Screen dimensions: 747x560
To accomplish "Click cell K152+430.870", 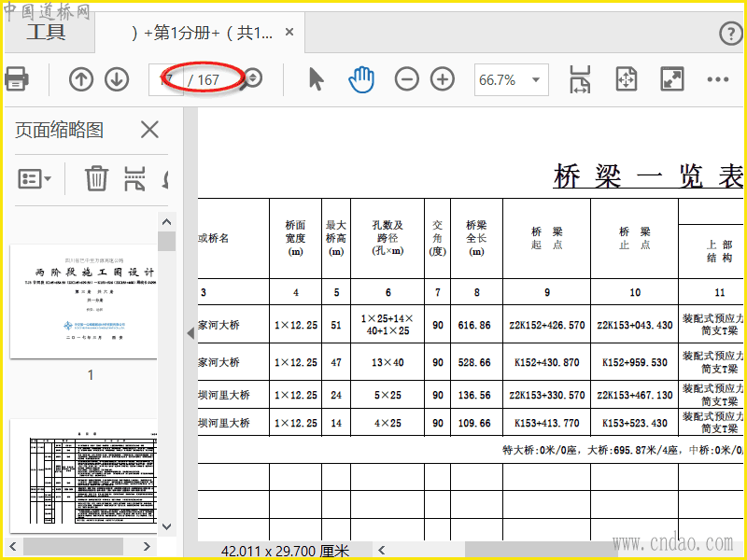I will coord(547,362).
